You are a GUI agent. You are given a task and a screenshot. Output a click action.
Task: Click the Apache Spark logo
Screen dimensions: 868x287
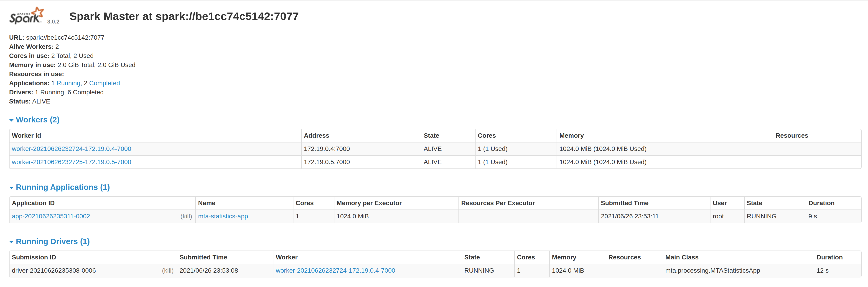pos(26,16)
